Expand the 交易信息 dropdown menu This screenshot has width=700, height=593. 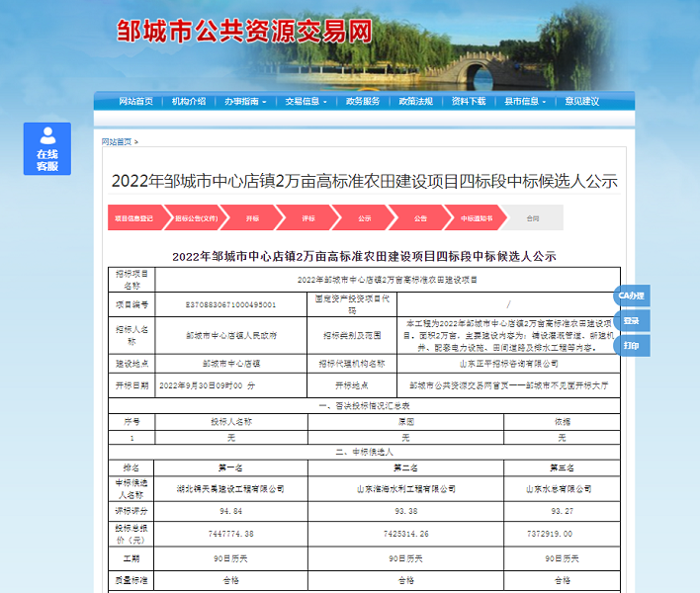[x=306, y=102]
